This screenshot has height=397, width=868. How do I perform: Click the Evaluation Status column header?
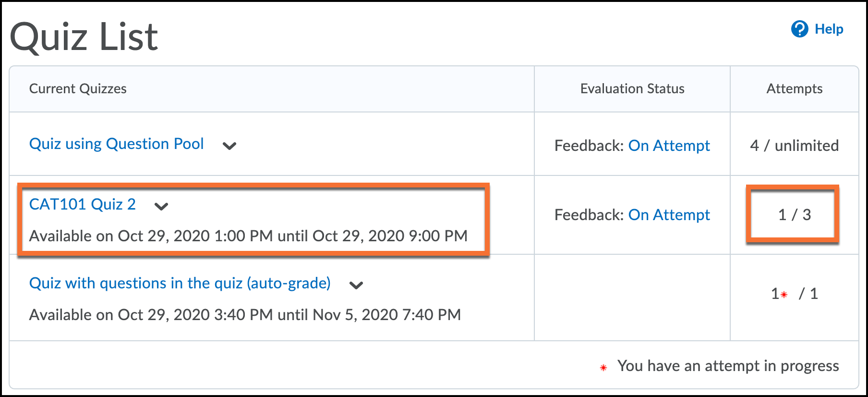pos(632,89)
